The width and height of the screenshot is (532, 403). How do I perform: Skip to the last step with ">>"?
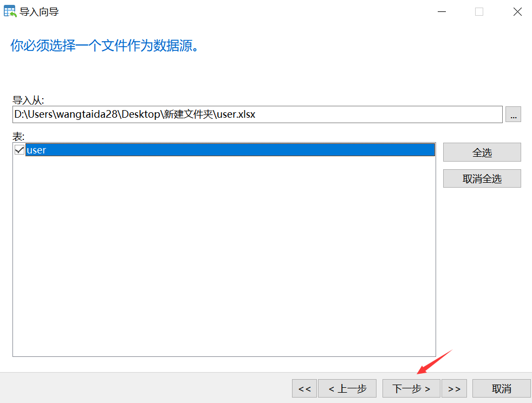454,388
